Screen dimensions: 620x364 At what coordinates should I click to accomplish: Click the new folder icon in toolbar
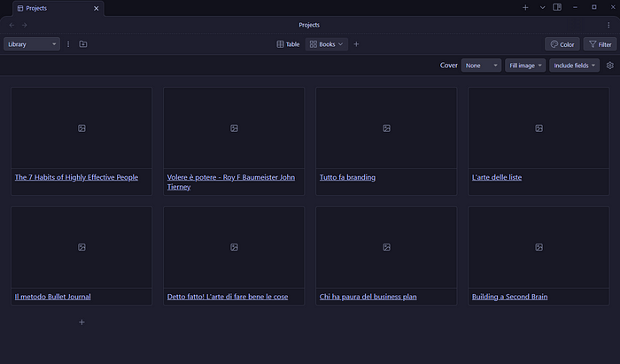83,44
